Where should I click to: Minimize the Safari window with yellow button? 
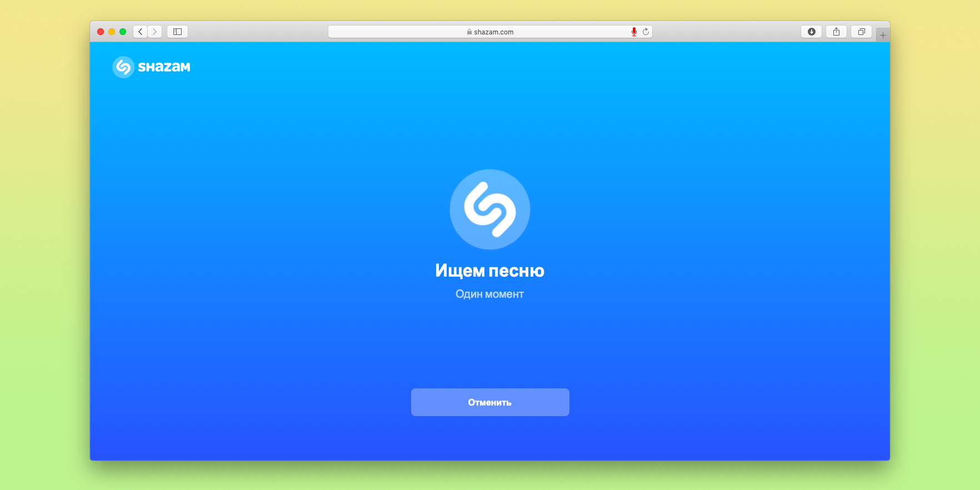(112, 32)
